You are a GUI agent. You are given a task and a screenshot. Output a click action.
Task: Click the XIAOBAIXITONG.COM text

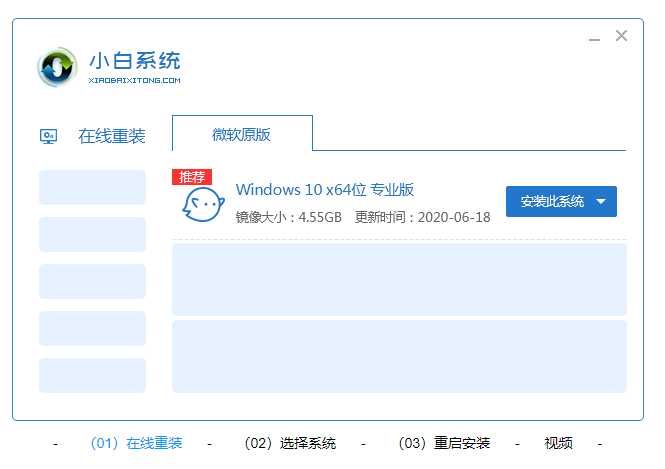coord(134,81)
